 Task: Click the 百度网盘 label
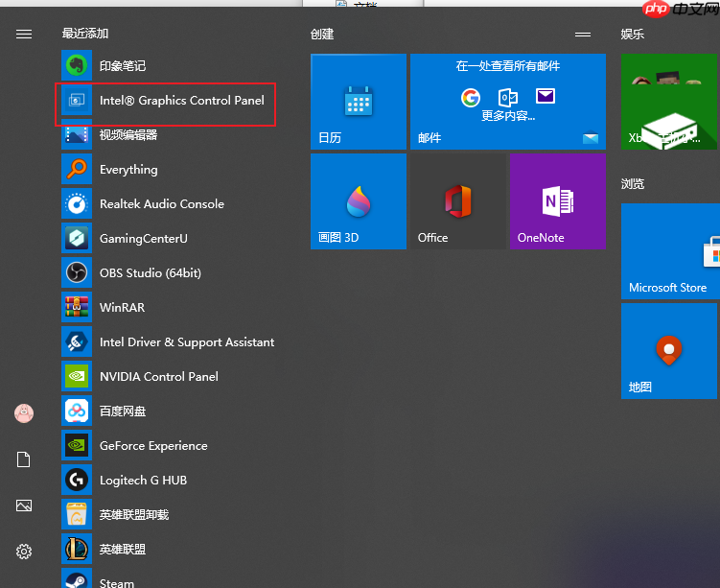tap(123, 411)
